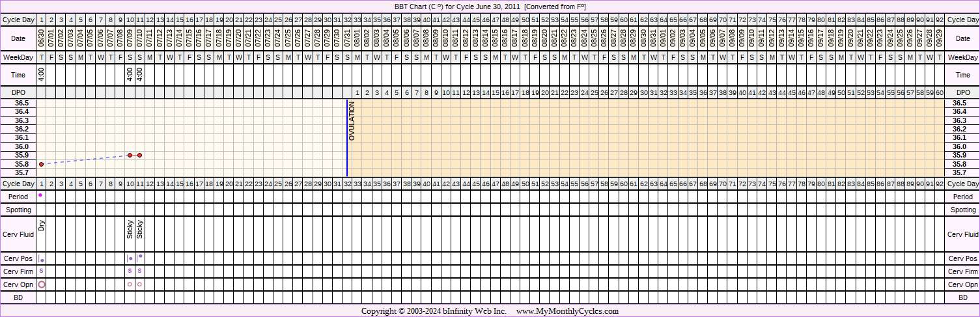Click the cervical position icon for day 11

coord(139,258)
